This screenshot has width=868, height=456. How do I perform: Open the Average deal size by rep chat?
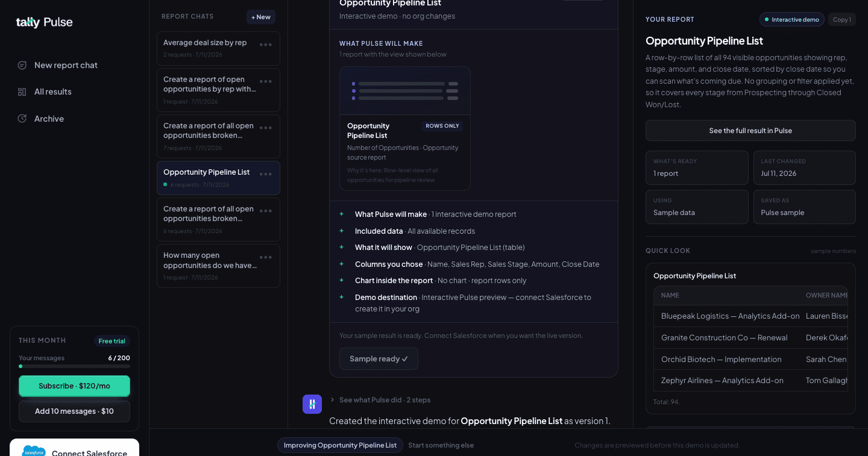(x=218, y=48)
